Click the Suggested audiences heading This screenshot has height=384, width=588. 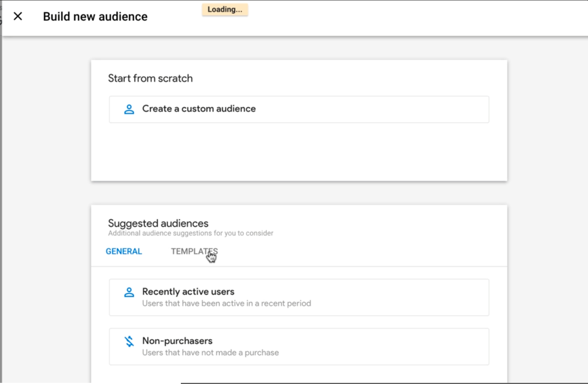(x=158, y=223)
